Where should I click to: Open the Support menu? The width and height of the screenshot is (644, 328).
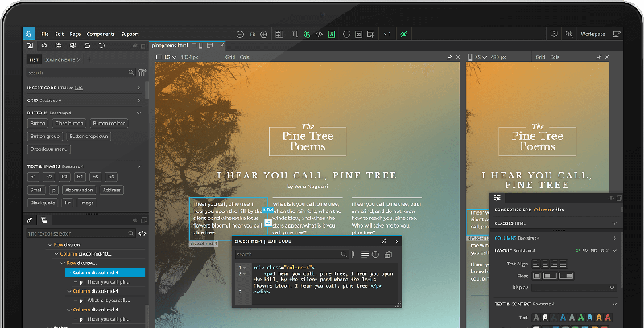click(x=130, y=35)
